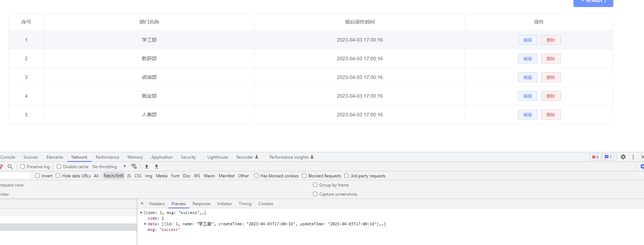644x245 pixels.
Task: Close the request details pane
Action: 142,203
